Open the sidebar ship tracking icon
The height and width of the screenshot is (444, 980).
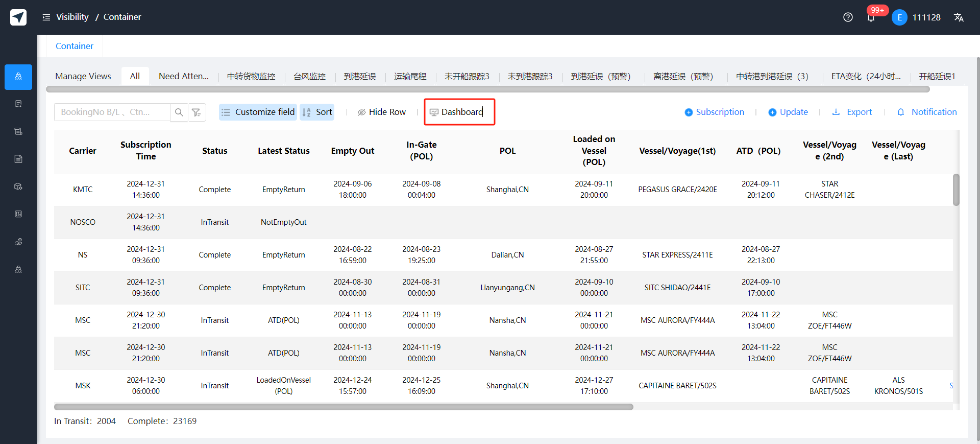(x=18, y=242)
